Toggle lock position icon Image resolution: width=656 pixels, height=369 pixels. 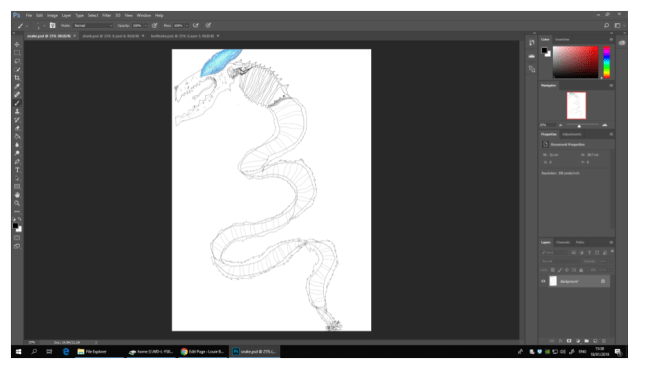[567, 270]
